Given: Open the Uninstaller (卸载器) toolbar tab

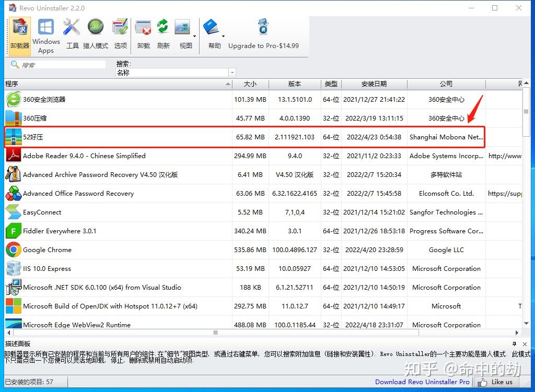Looking at the screenshot, I should pos(20,35).
